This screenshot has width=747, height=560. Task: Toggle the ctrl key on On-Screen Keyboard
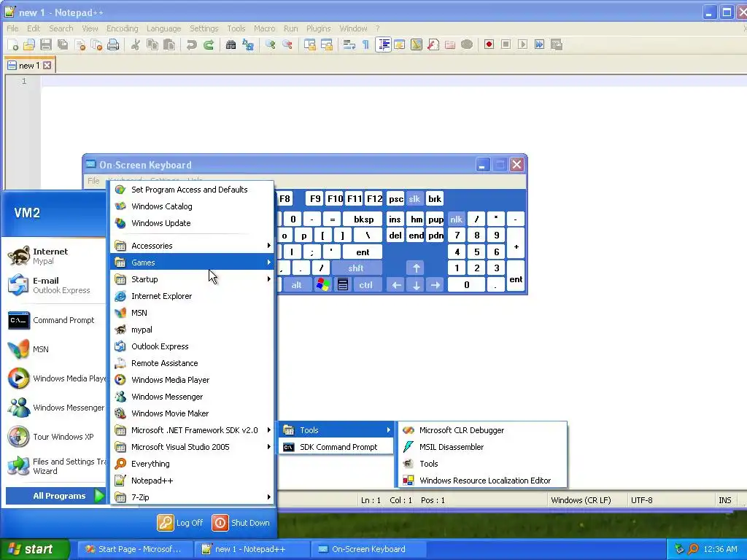[x=366, y=285]
